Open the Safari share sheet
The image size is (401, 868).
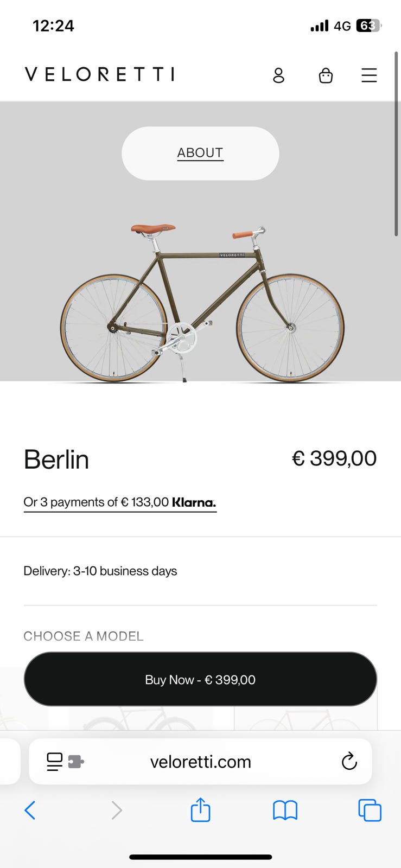[x=200, y=810]
